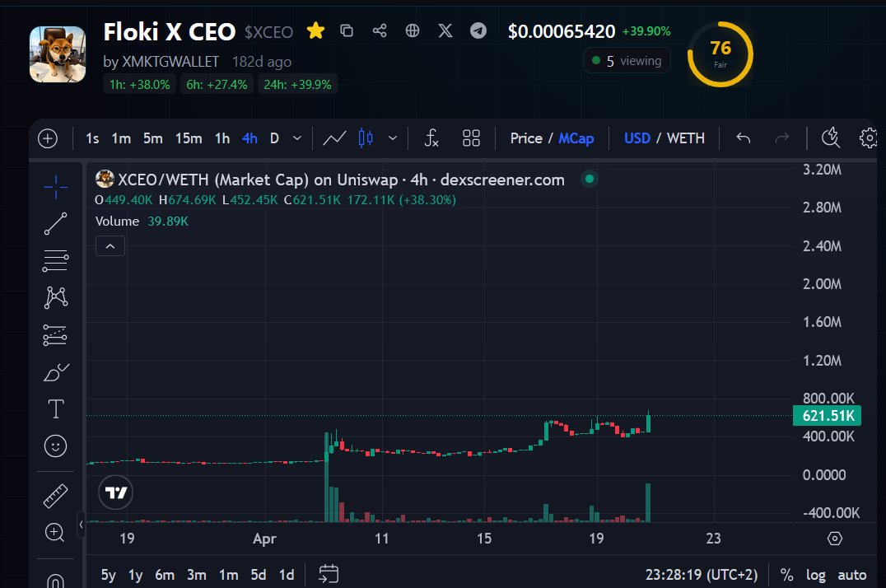Select the candlestick chart style
This screenshot has width=886, height=588.
[x=366, y=138]
